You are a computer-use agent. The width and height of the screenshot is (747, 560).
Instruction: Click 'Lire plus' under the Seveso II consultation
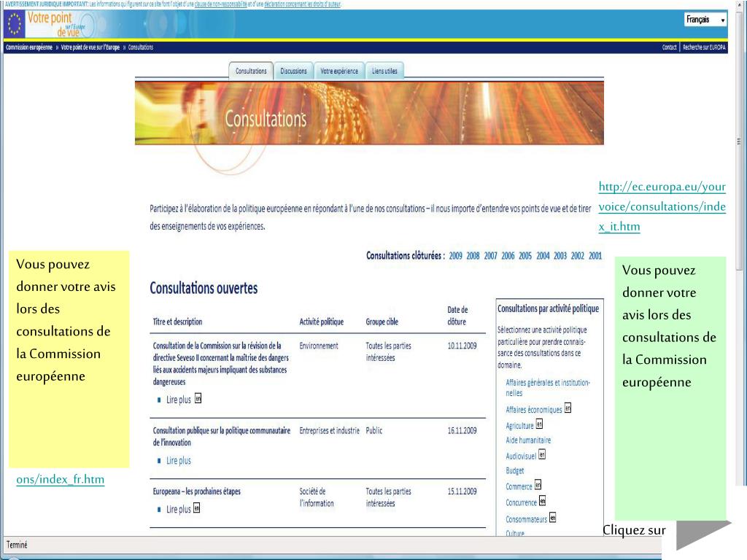tap(178, 400)
